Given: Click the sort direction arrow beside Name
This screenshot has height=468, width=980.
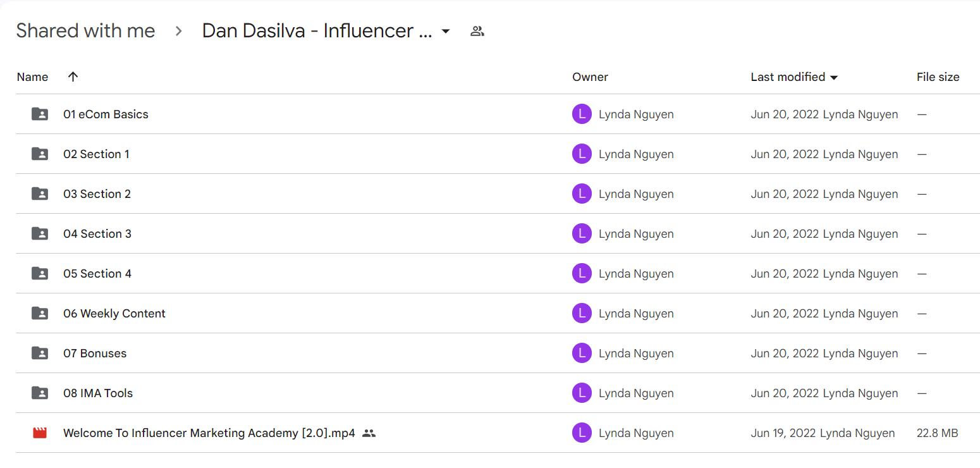Looking at the screenshot, I should pyautogui.click(x=73, y=77).
